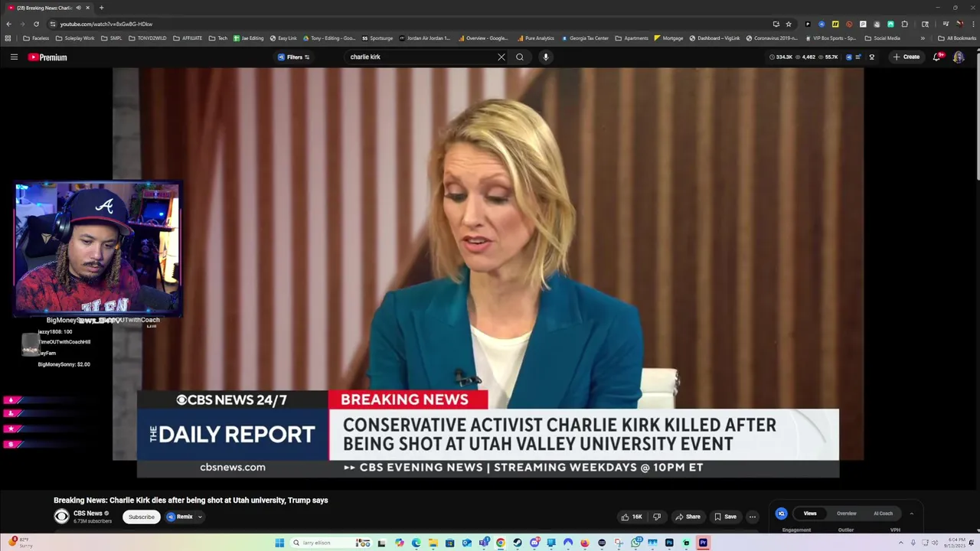Open the CBS News channel avatar
The image size is (980, 551).
(x=61, y=517)
